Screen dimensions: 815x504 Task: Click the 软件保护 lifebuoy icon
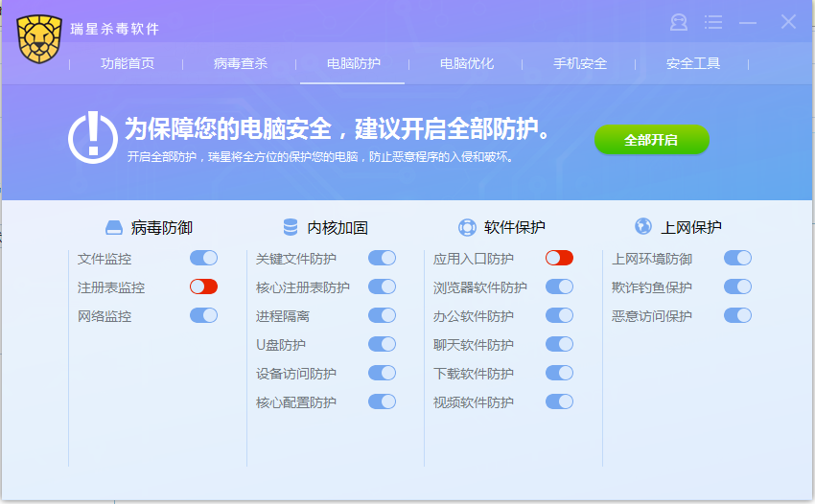(467, 228)
